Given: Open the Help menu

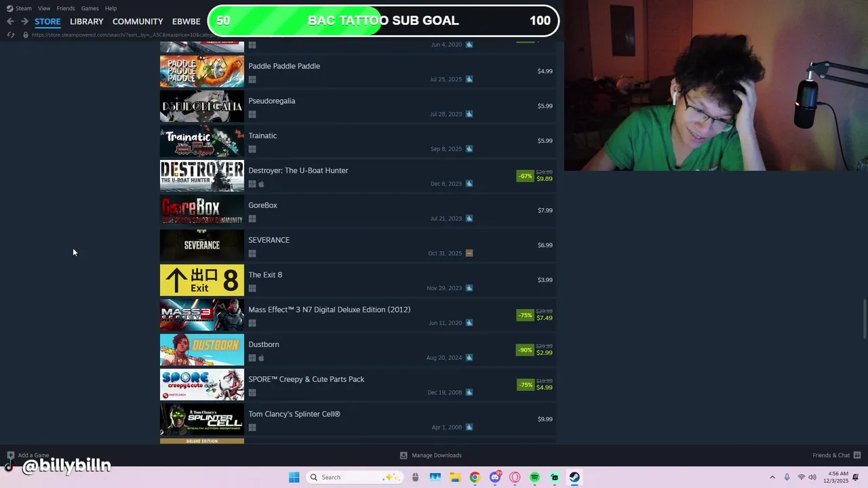Looking at the screenshot, I should (x=111, y=8).
